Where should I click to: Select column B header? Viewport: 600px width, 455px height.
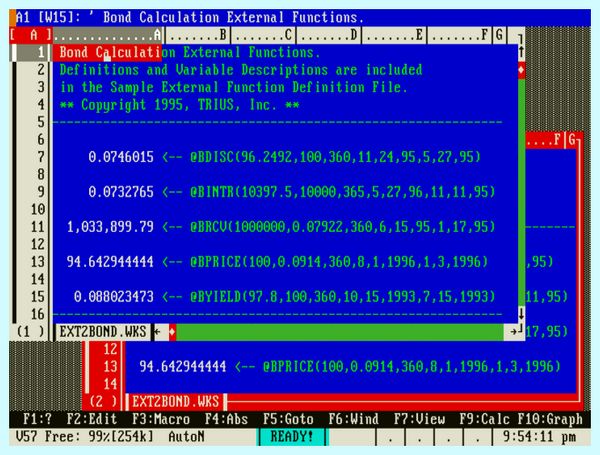coord(197,35)
